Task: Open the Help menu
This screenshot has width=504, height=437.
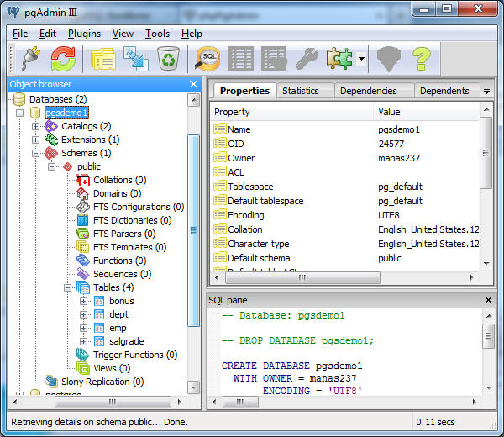Action: pyautogui.click(x=192, y=34)
